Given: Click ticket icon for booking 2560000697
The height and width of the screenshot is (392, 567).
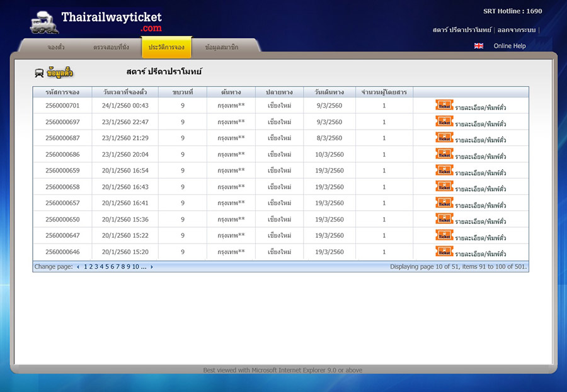Looking at the screenshot, I should (x=444, y=121).
